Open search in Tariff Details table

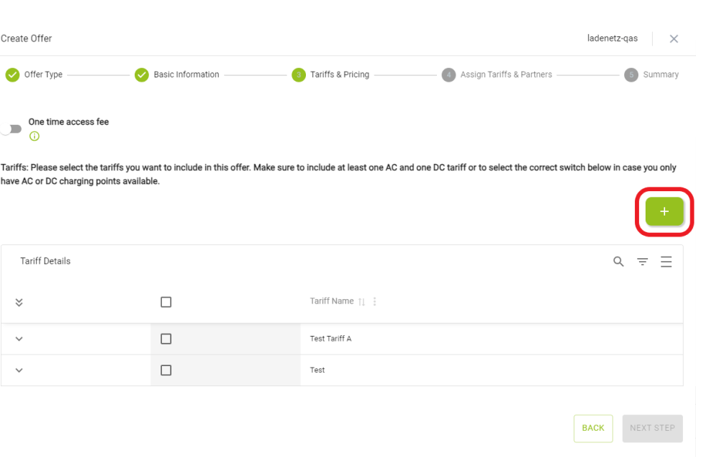click(x=618, y=262)
